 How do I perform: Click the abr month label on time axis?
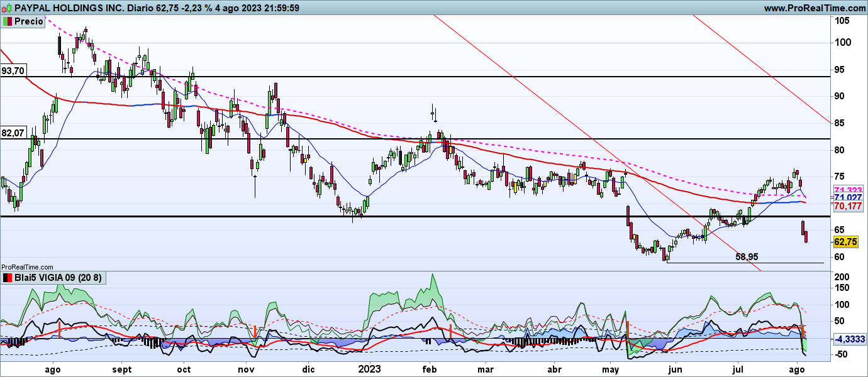[555, 369]
